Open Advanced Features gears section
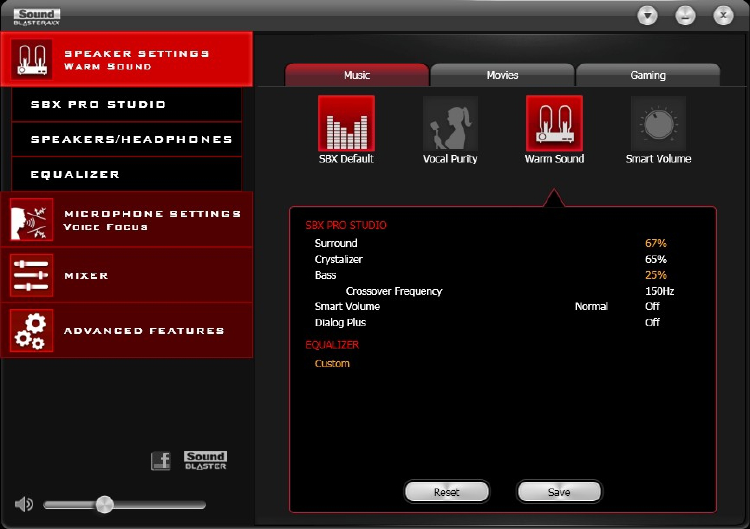Image resolution: width=750 pixels, height=529 pixels. pos(127,330)
